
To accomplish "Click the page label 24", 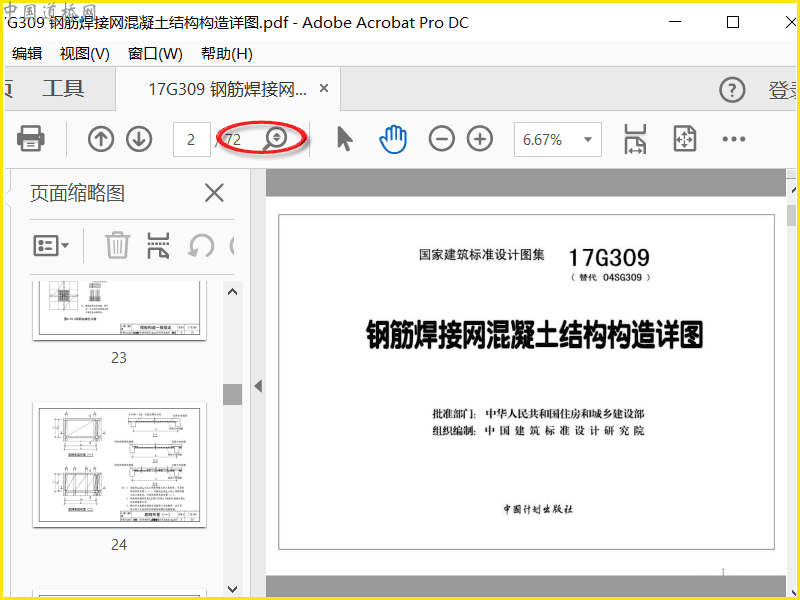I will point(119,545).
